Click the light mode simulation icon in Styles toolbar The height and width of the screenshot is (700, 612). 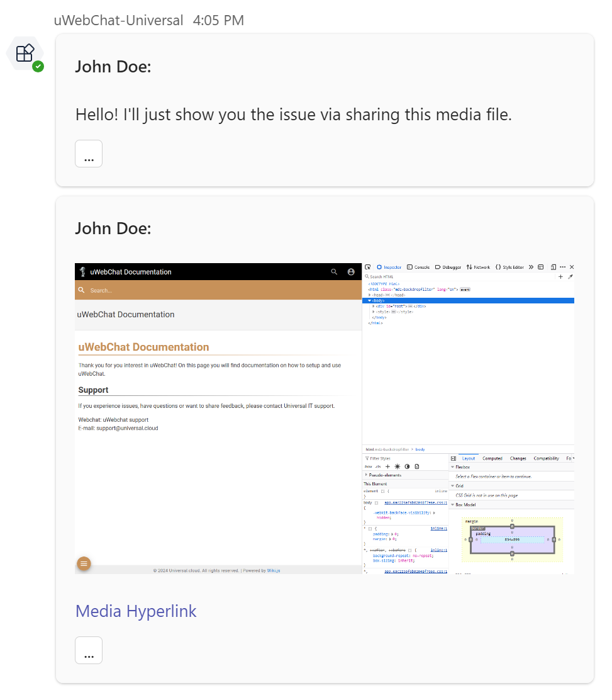[396, 466]
